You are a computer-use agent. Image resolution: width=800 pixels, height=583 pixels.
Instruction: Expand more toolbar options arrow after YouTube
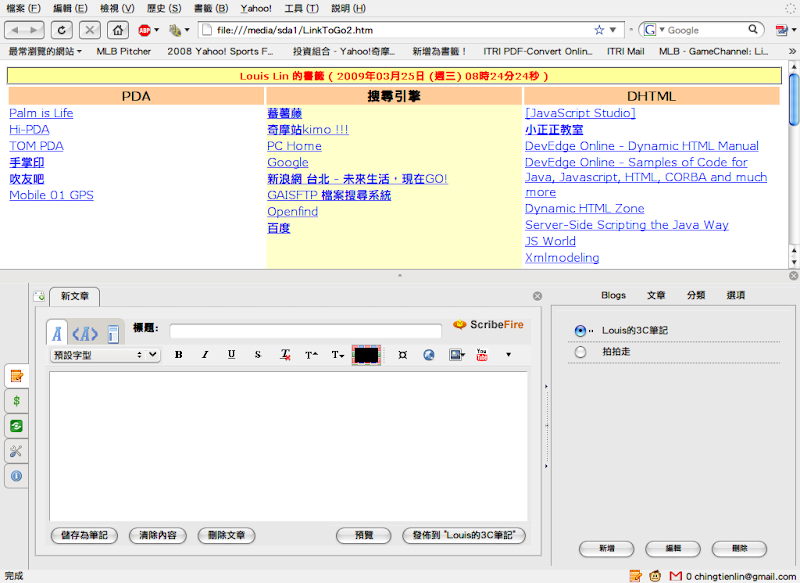(508, 354)
